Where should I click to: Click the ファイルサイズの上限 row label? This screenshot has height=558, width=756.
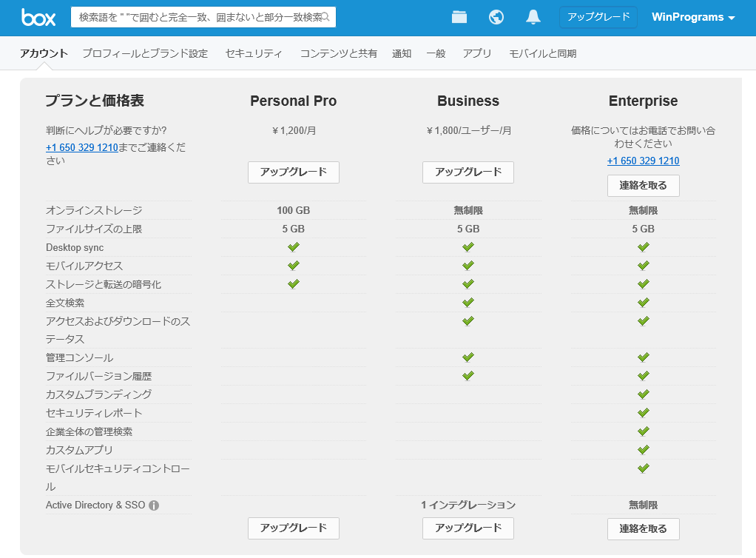(94, 229)
